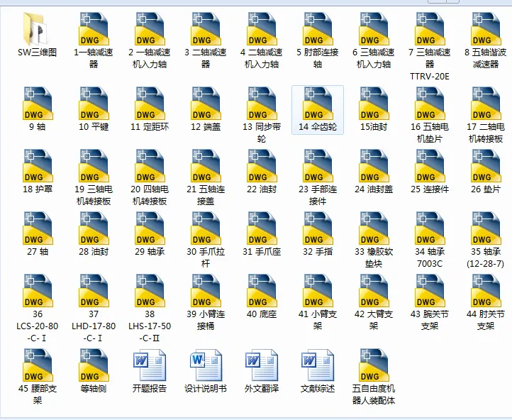This screenshot has width=512, height=420.
Task: Click the 文献综述 Word document
Action: click(x=318, y=370)
